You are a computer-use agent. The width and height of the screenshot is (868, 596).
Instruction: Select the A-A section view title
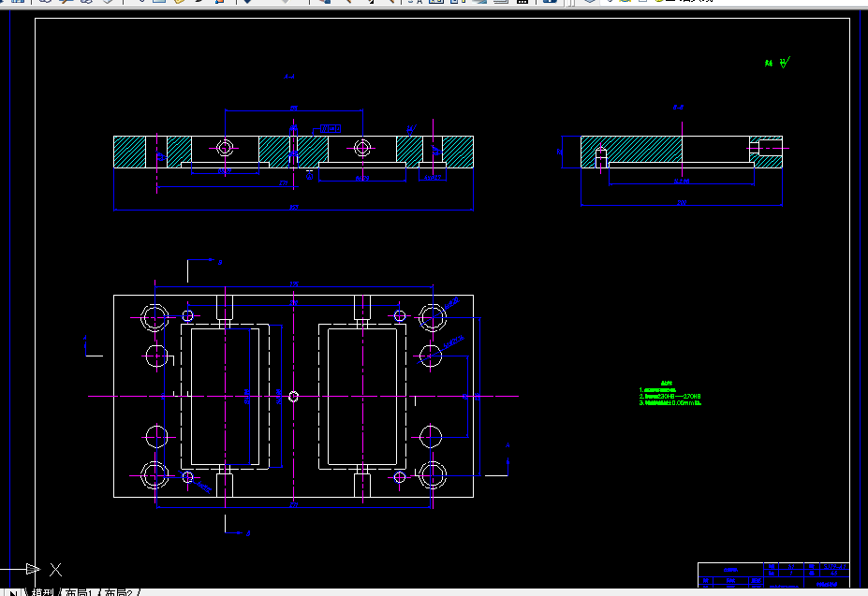click(289, 77)
